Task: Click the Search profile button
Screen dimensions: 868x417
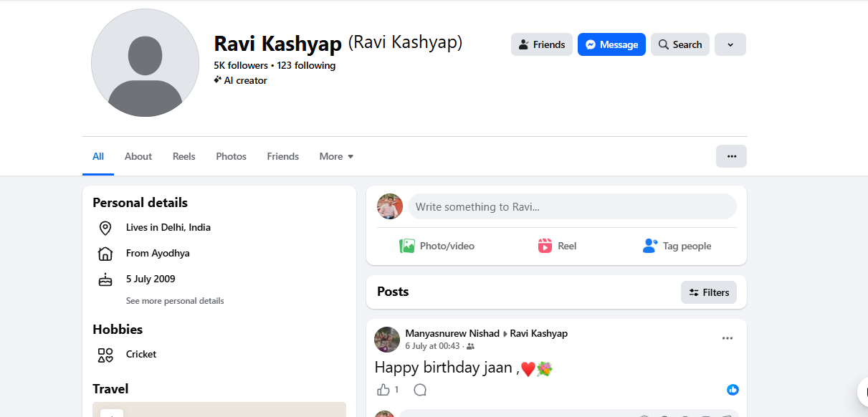Action: click(680, 44)
